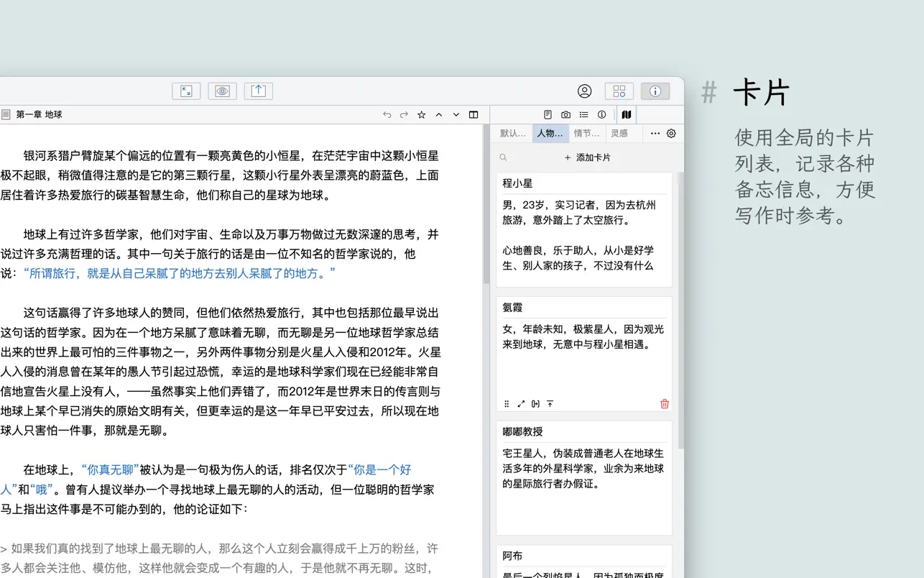Switch to the 默认 card tab

coord(513,133)
